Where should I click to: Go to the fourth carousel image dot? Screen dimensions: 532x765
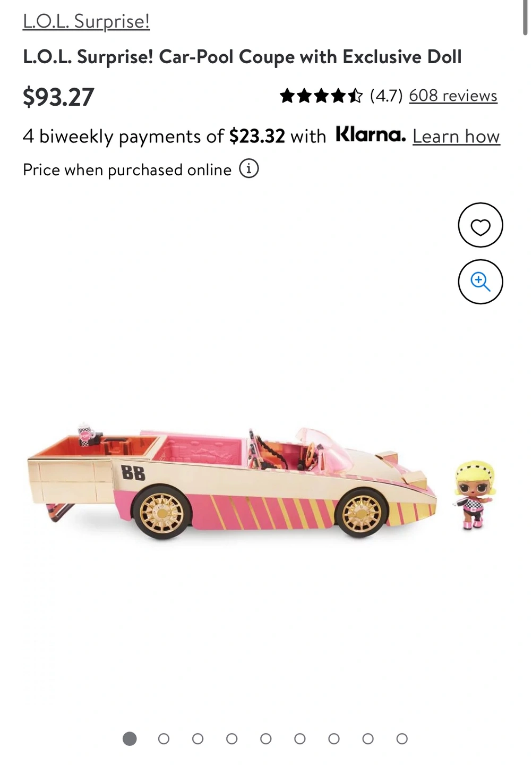point(231,738)
